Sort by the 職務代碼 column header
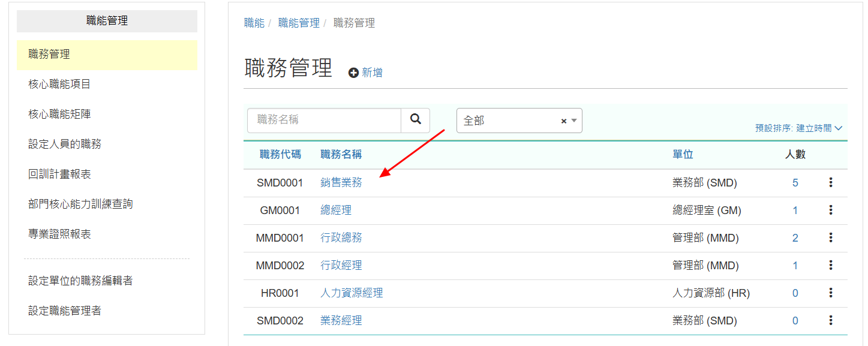Screen dimensions: 868x346 [x=280, y=155]
